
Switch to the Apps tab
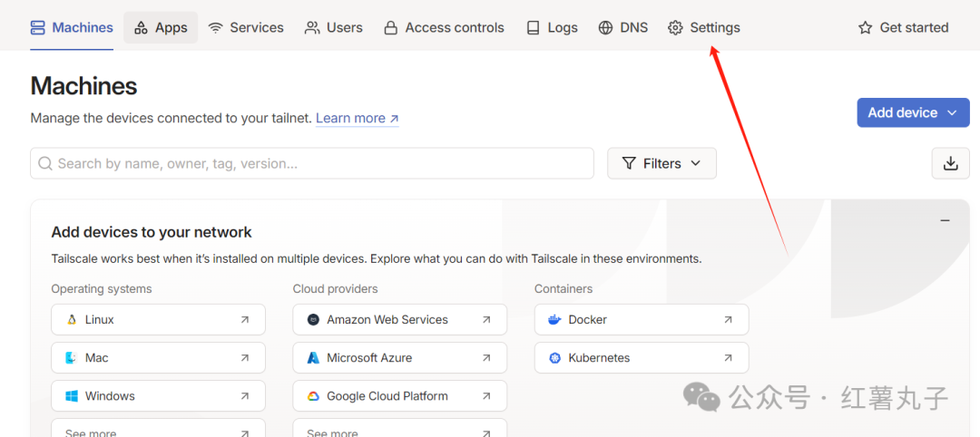pos(161,27)
